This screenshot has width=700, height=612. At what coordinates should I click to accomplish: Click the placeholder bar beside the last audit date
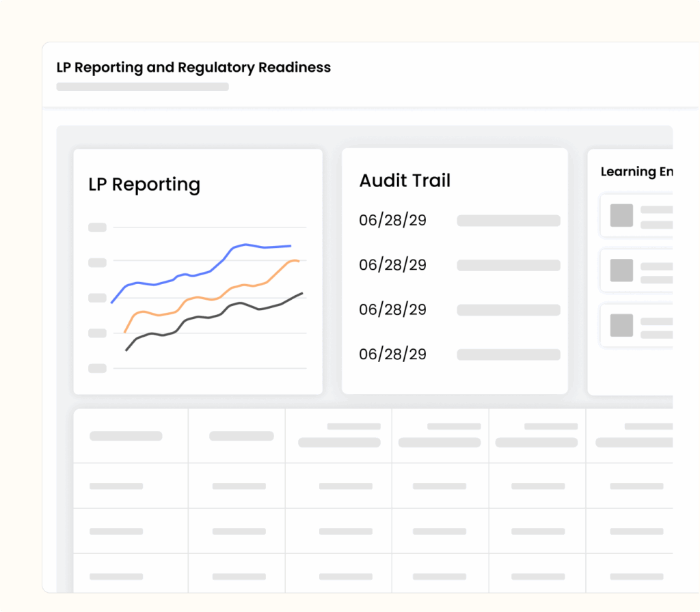coord(508,354)
